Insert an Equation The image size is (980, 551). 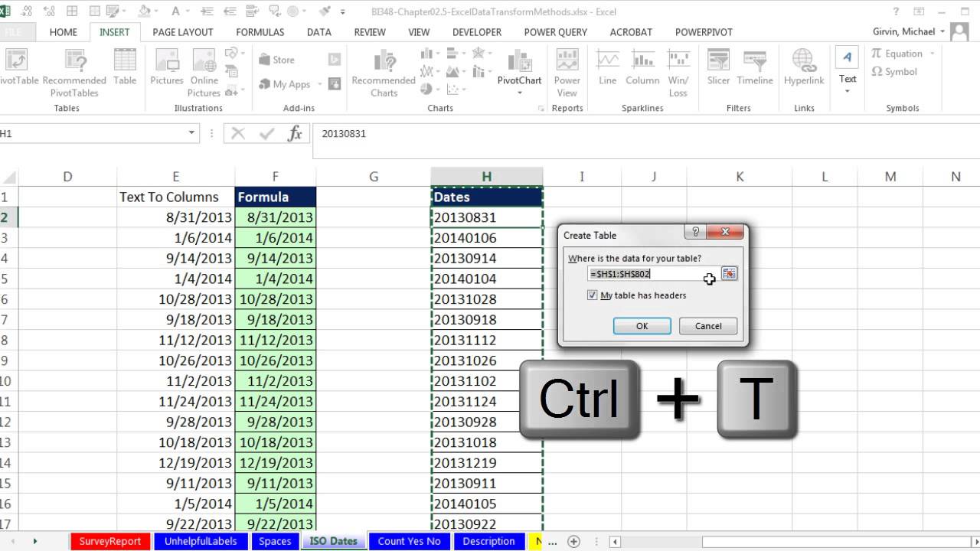pos(896,54)
